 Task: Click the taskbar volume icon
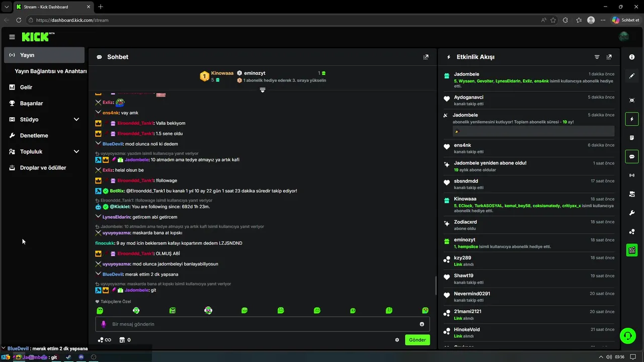click(x=609, y=357)
